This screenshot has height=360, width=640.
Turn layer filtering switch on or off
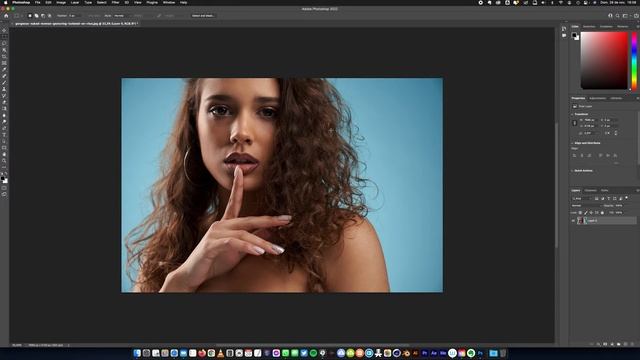627,198
